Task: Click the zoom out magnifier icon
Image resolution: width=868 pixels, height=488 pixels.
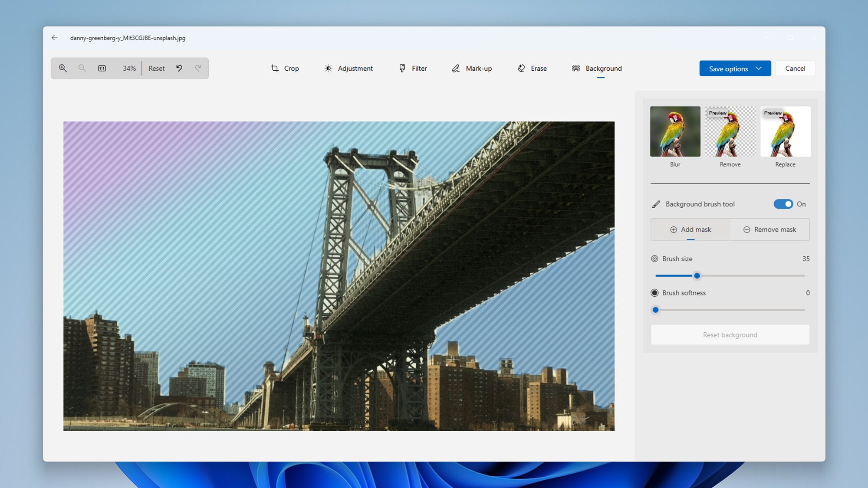Action: click(82, 68)
